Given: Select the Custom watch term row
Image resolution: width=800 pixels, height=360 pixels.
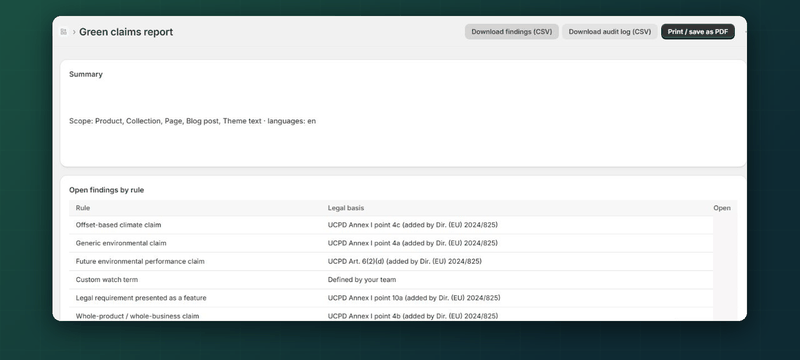Looking at the screenshot, I should [391, 279].
